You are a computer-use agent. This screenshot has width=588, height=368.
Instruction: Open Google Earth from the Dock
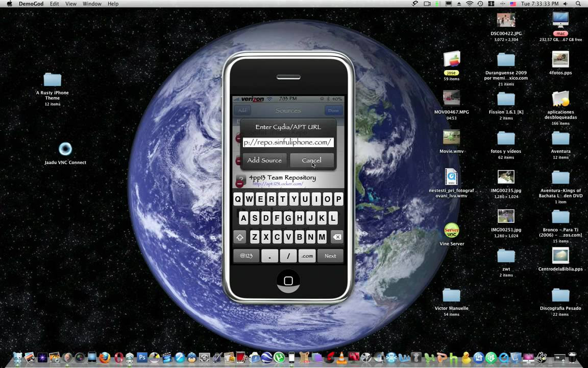[x=266, y=357]
